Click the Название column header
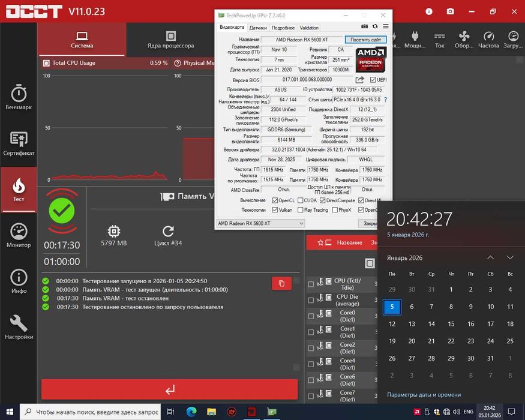Image resolution: width=525 pixels, height=420 pixels. 349,242
